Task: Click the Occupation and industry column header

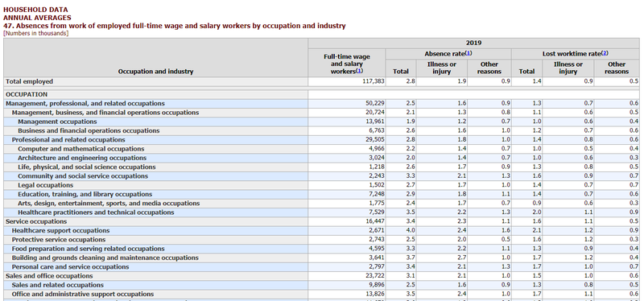Action: pyautogui.click(x=155, y=71)
